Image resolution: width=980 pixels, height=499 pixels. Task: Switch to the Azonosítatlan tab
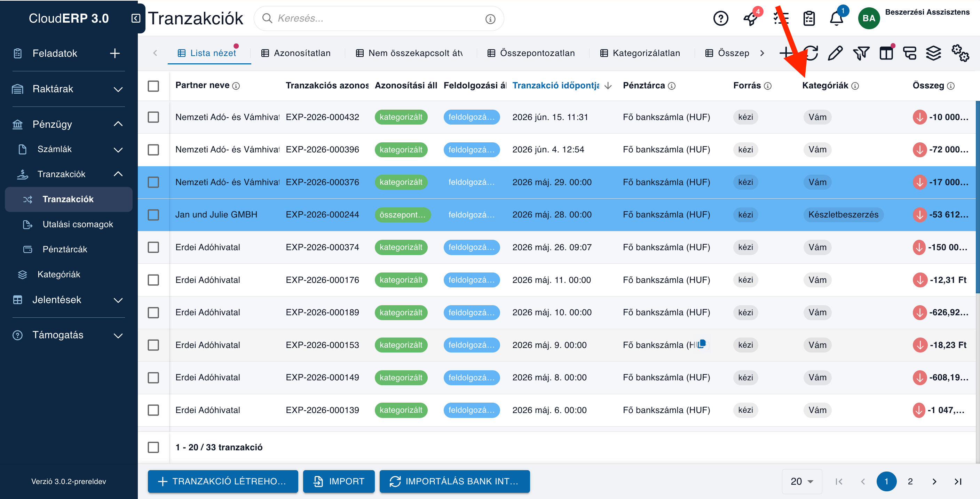point(296,53)
